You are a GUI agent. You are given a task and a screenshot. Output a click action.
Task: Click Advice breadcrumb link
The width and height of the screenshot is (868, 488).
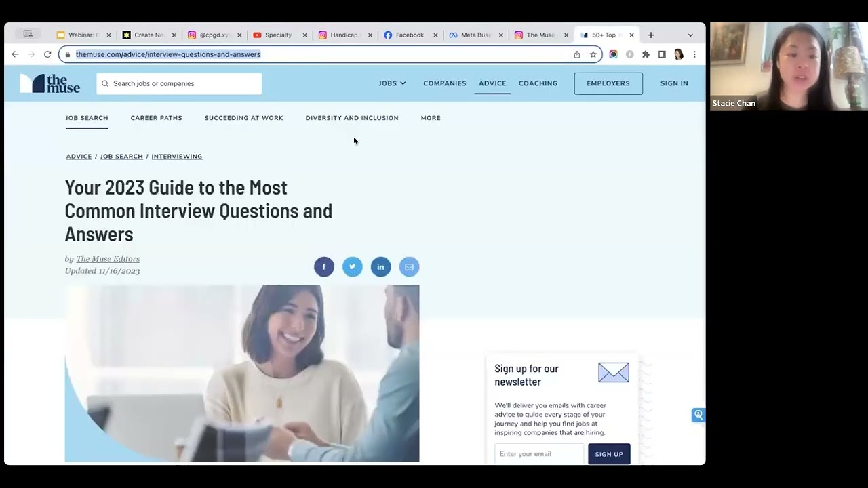pyautogui.click(x=79, y=157)
